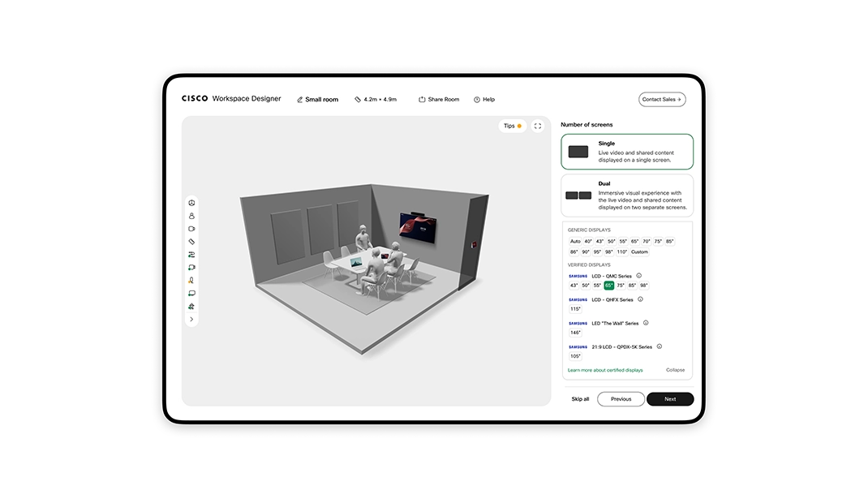
Task: Expand the left toolbar with the chevron arrow
Action: 191,320
